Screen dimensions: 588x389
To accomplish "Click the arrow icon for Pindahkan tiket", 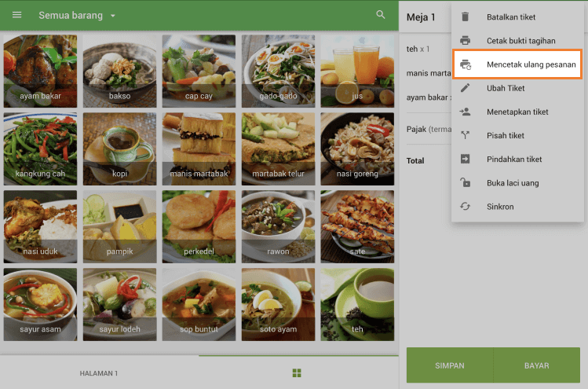I will (x=466, y=159).
